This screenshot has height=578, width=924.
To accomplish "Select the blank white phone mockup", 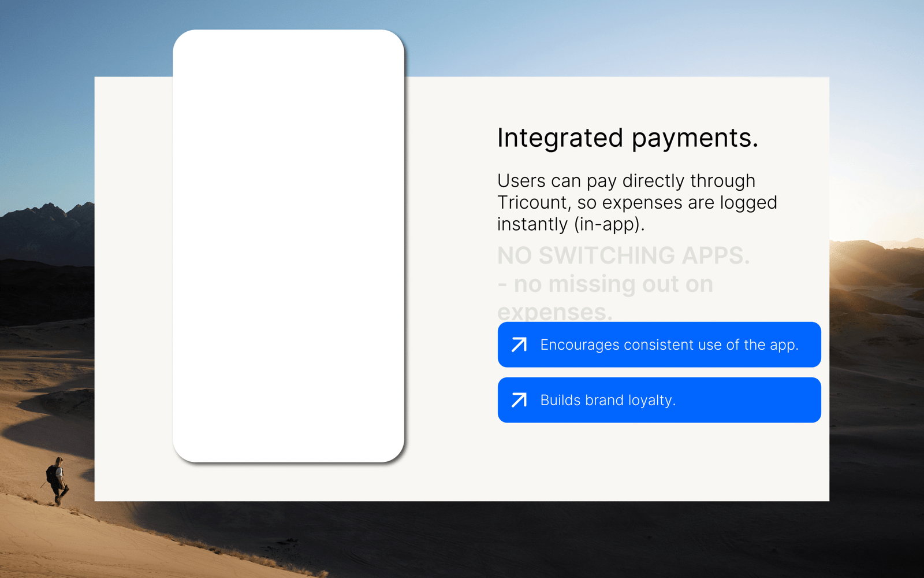I will (x=288, y=246).
